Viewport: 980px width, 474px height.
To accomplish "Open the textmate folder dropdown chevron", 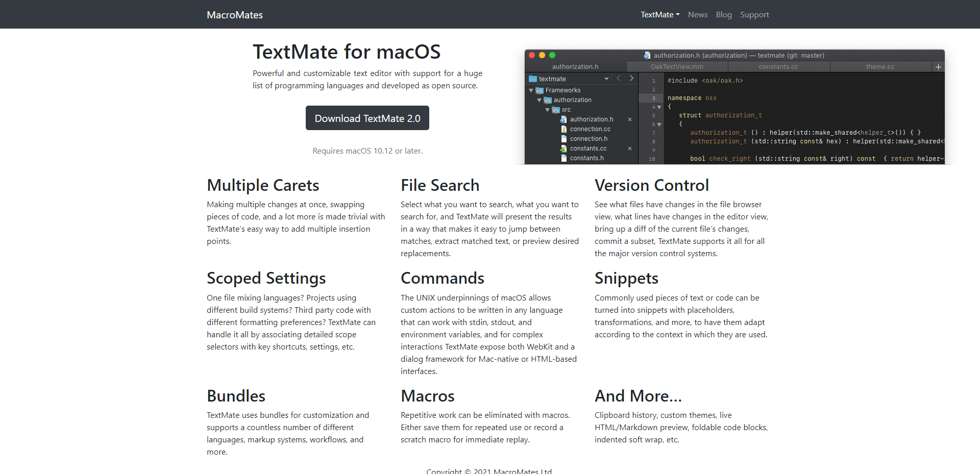I will point(606,79).
